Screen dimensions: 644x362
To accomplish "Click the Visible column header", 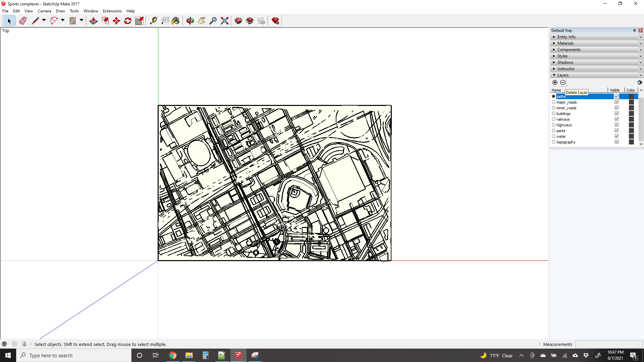I will point(616,90).
